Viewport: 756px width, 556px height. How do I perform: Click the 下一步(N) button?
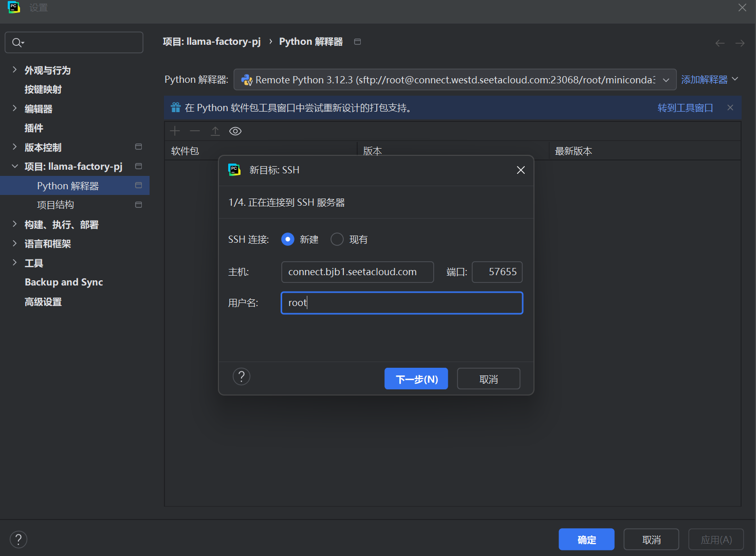pyautogui.click(x=416, y=379)
